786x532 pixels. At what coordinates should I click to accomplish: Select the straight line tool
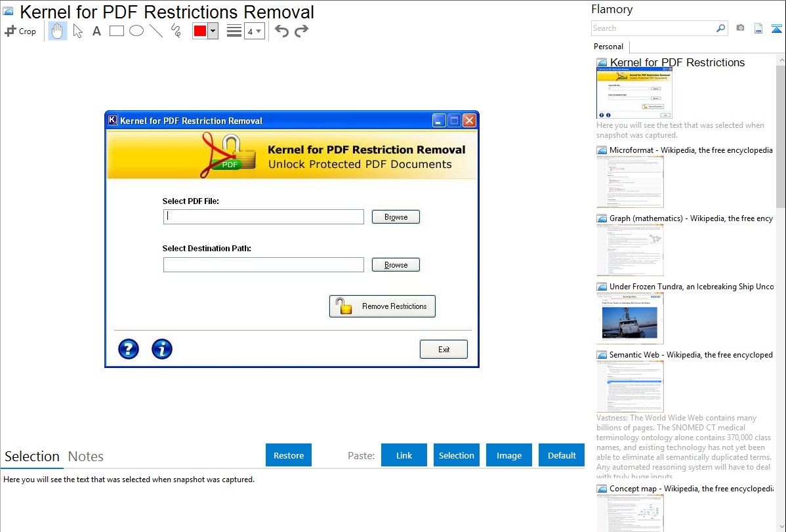click(156, 31)
